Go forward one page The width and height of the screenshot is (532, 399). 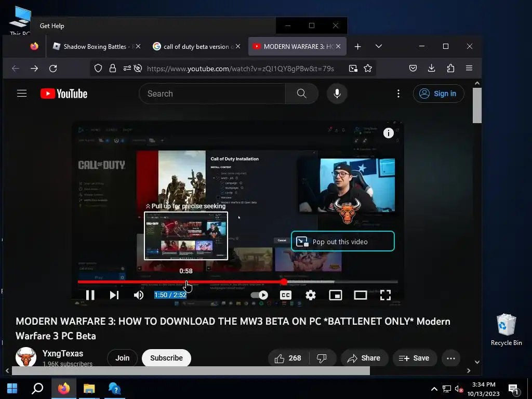pyautogui.click(x=34, y=69)
